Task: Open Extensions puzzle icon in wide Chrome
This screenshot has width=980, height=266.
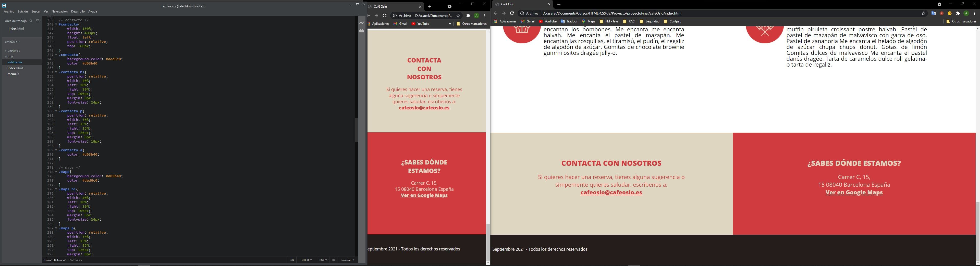Action: tap(958, 13)
